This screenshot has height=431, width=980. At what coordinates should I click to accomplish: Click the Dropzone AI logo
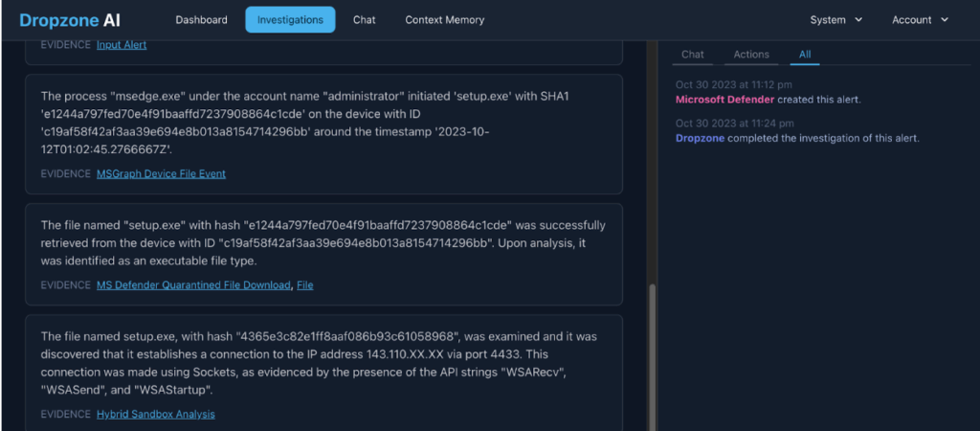[x=70, y=19]
